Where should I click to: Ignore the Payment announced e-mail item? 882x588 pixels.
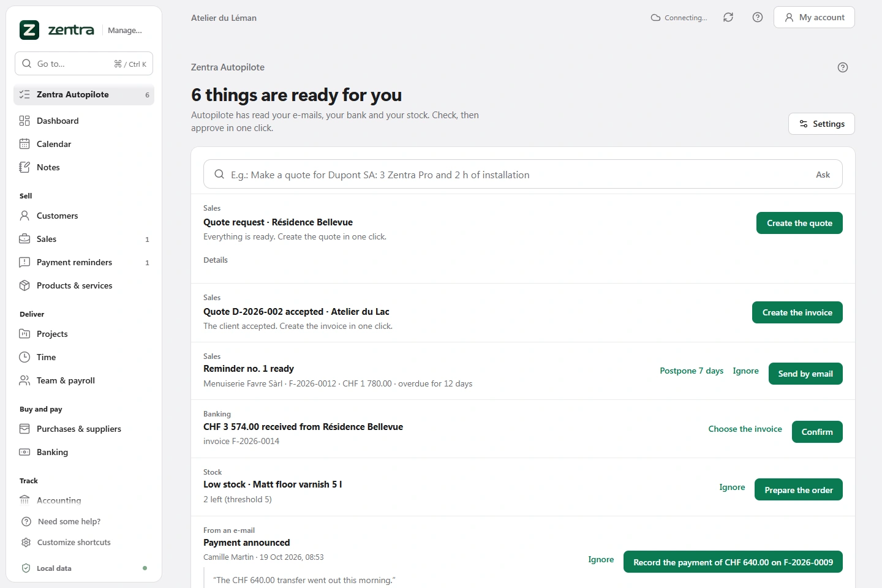601,559
